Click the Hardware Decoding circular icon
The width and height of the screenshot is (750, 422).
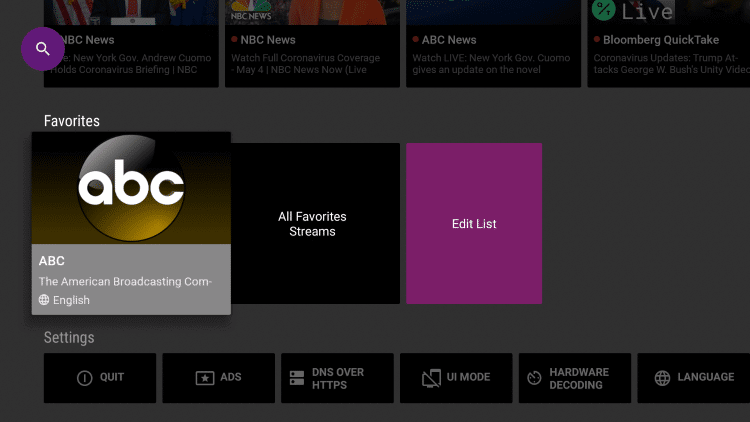tap(534, 378)
